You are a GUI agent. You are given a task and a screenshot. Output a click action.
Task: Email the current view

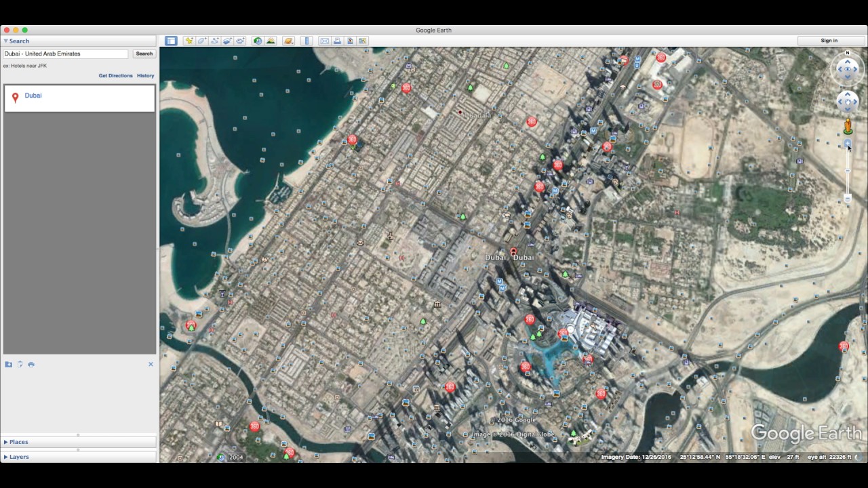tap(324, 41)
